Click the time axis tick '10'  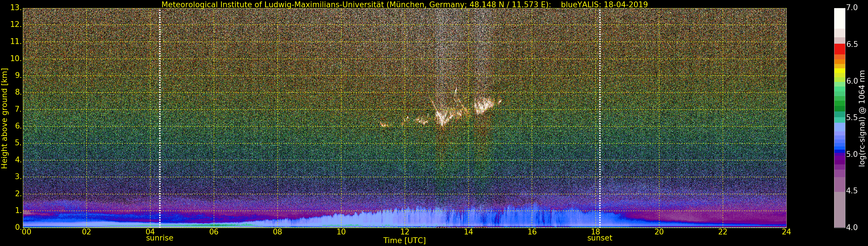point(341,232)
